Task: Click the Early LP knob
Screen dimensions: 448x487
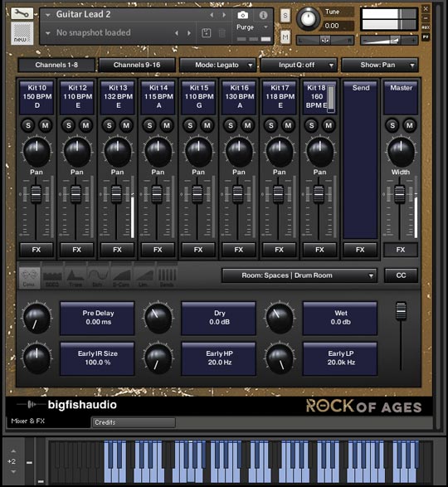Action: [280, 358]
